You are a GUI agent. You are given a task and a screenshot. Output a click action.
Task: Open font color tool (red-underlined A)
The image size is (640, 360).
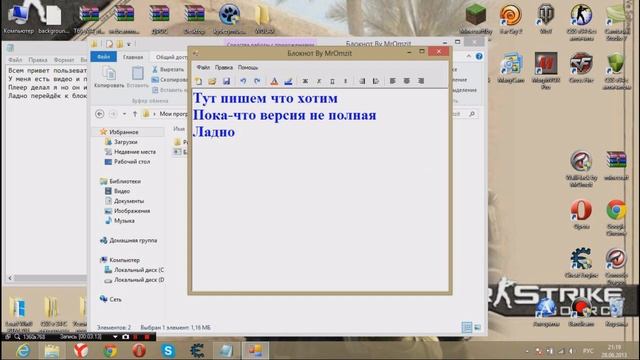click(x=274, y=81)
